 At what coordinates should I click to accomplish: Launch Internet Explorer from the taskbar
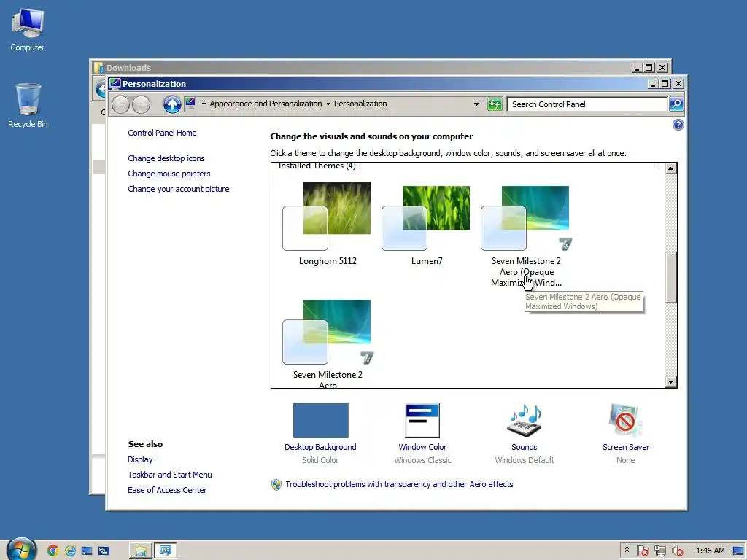(x=70, y=551)
